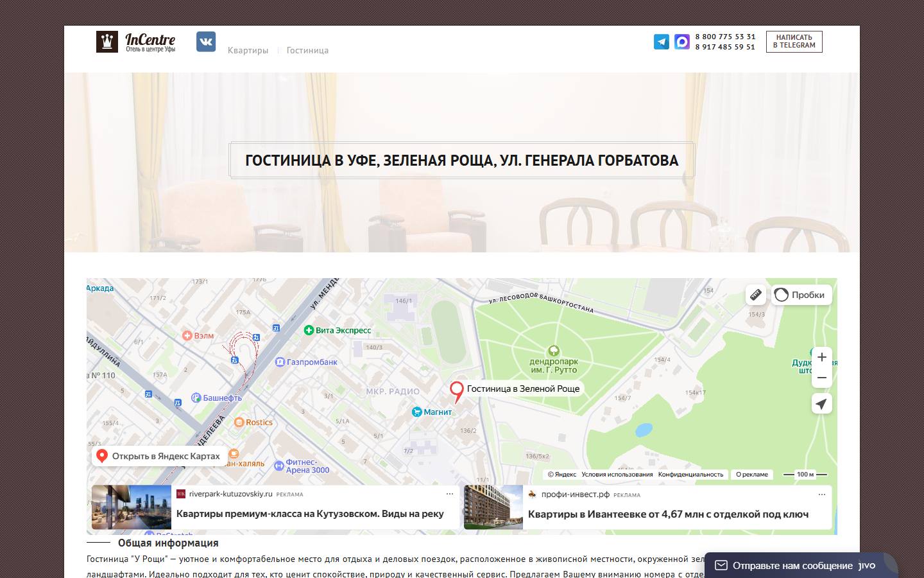Select the map ruler measuring tool
Screen dimensions: 924x578
point(756,295)
